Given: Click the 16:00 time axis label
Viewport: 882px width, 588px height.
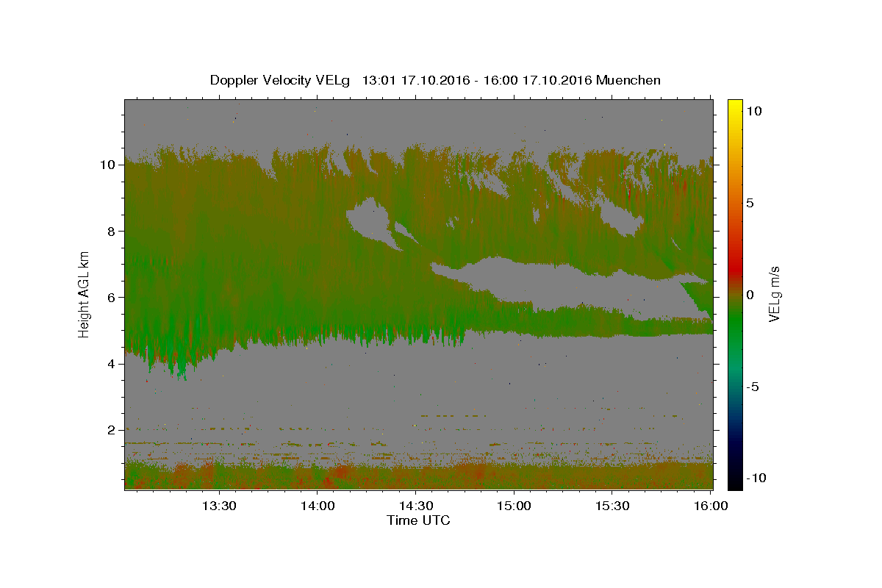Looking at the screenshot, I should point(710,506).
